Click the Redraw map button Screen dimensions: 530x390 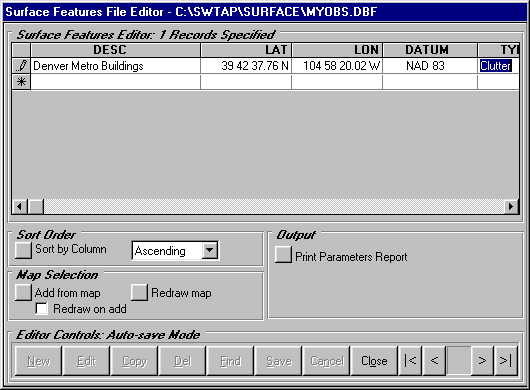139,292
